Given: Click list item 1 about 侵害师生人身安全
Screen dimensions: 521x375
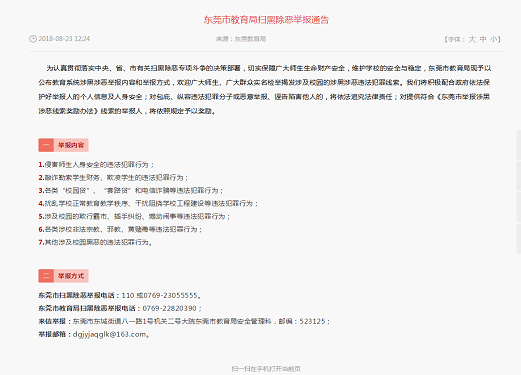Looking at the screenshot, I should pyautogui.click(x=96, y=164).
